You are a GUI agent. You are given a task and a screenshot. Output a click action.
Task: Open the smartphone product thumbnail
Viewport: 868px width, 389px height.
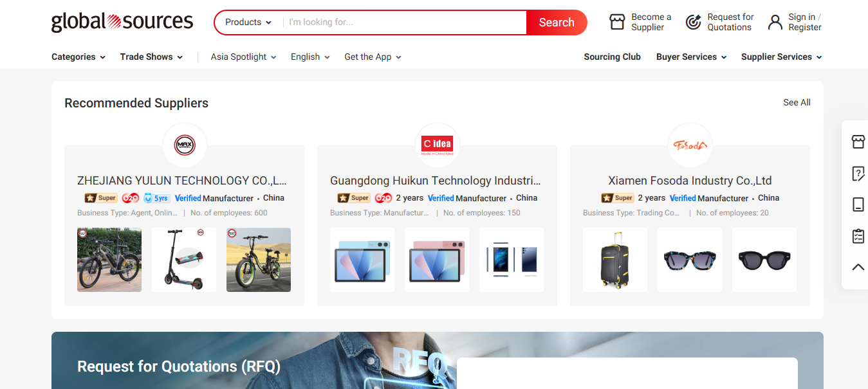[x=512, y=260]
